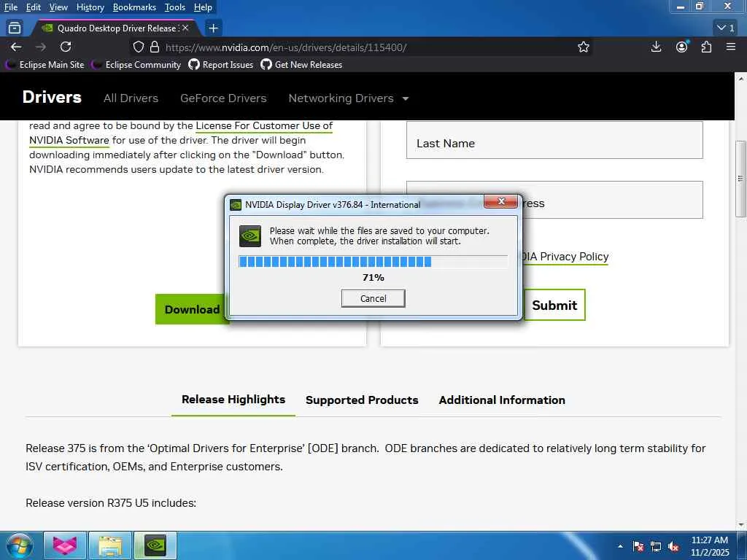Click the NVIDIA dialog title bar icon

tap(236, 205)
